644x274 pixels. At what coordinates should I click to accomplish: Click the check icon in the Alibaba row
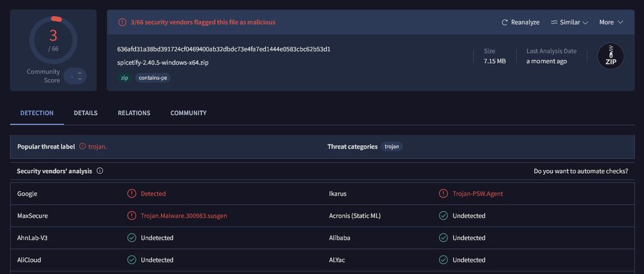coord(443,238)
